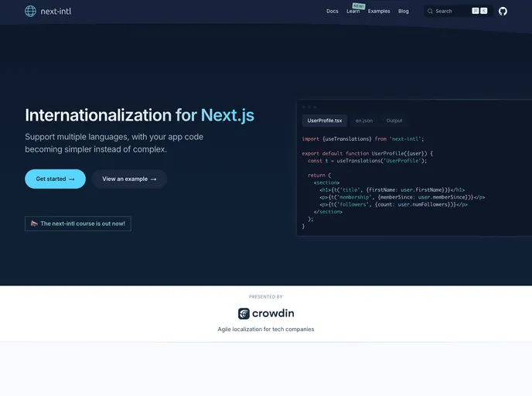The height and width of the screenshot is (396, 532).
Task: Click the NEW badge above Learn
Action: [358, 5]
